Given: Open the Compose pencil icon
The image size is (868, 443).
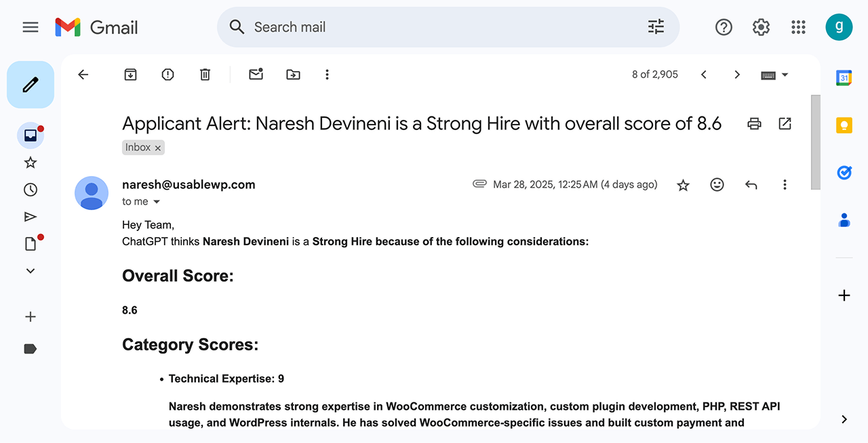Looking at the screenshot, I should pos(30,84).
